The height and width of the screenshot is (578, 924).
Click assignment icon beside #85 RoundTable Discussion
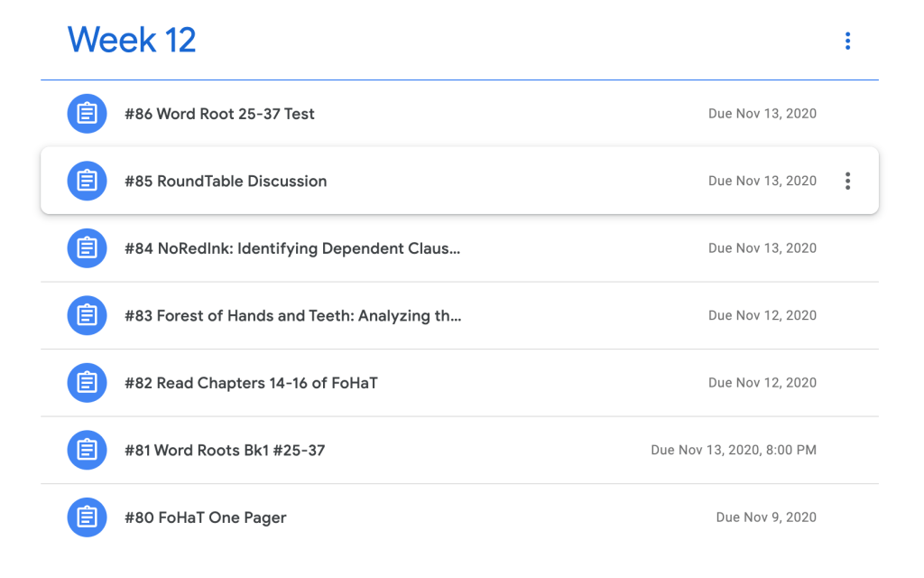[87, 181]
